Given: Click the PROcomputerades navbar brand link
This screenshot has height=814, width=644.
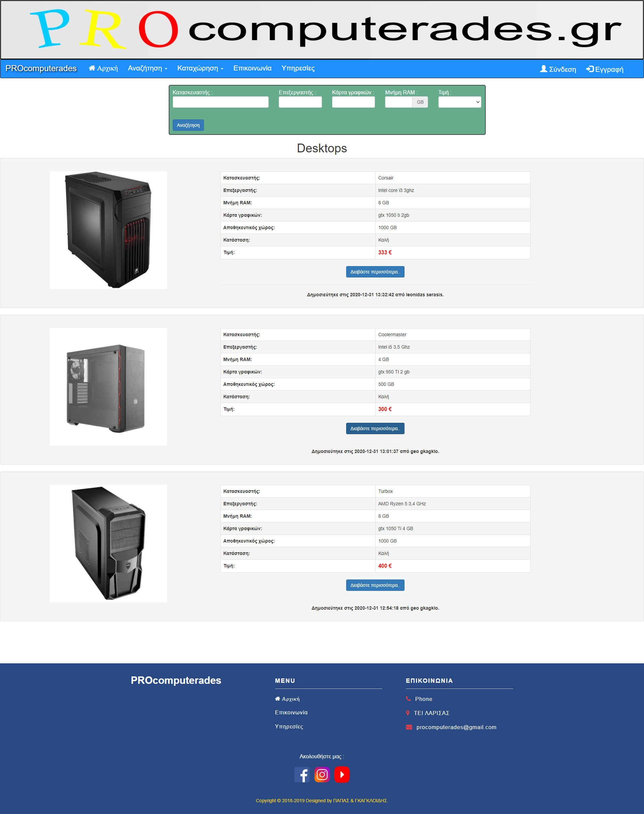Looking at the screenshot, I should click(41, 68).
